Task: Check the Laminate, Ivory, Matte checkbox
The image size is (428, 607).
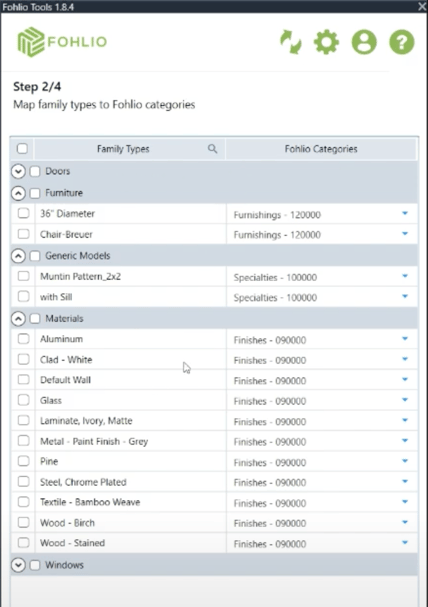Action: point(24,420)
